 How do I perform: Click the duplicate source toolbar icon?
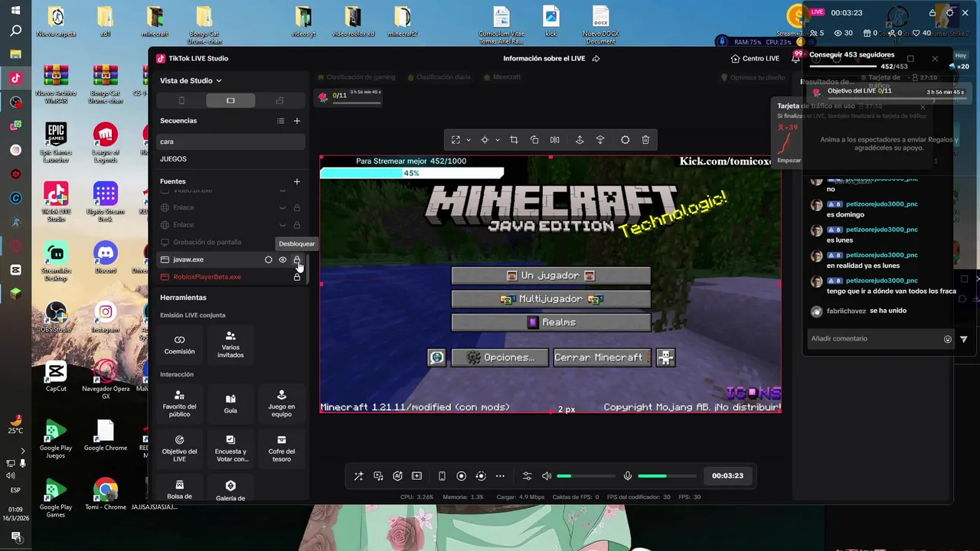534,140
